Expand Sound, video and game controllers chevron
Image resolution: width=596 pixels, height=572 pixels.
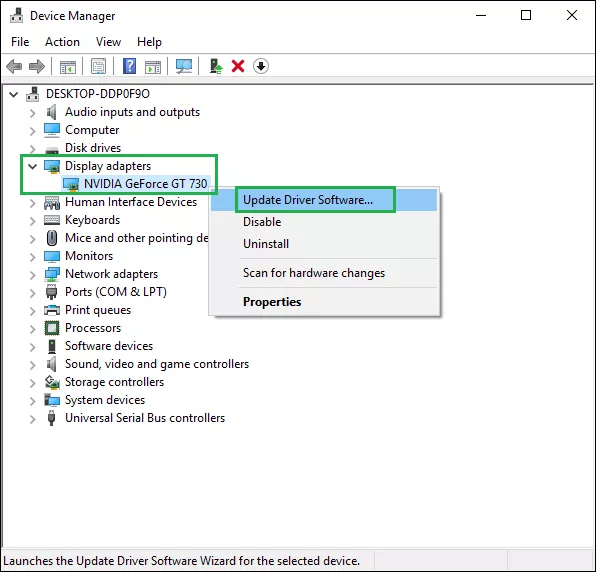click(x=33, y=365)
